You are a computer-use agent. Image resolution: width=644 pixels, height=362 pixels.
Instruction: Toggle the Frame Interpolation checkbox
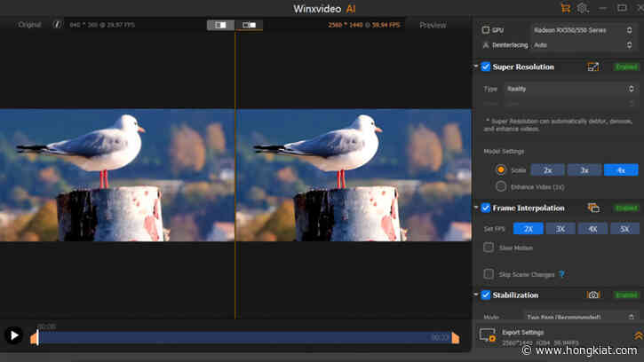(486, 209)
